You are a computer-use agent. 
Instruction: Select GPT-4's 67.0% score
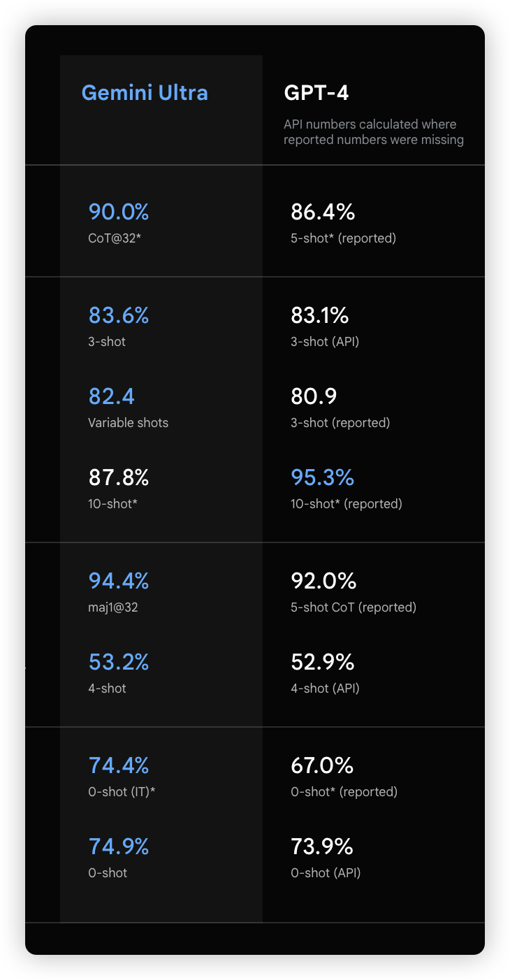(x=322, y=765)
